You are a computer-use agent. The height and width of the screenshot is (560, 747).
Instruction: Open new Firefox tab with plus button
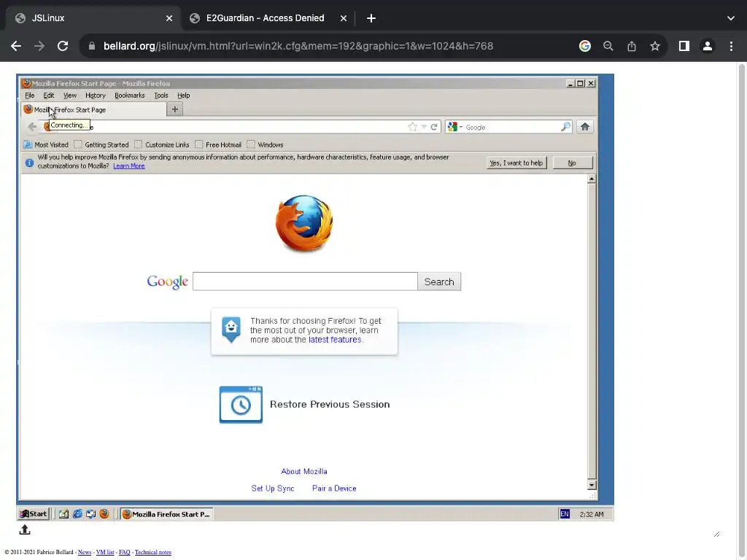point(175,109)
